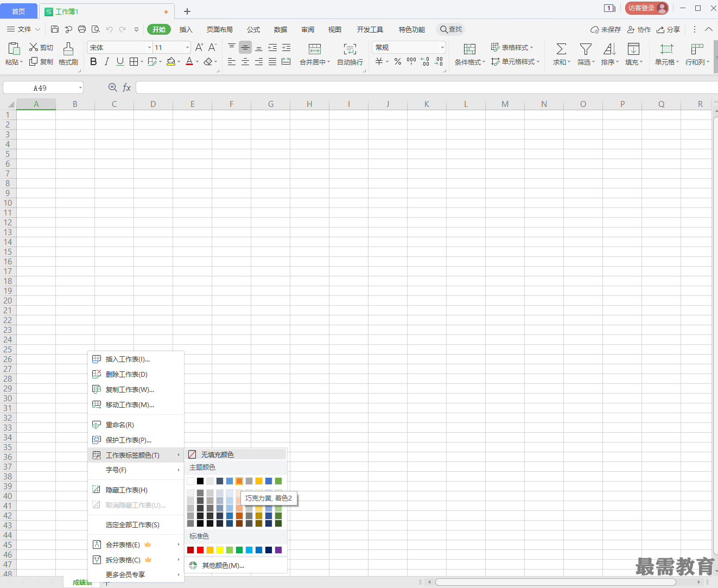Image resolution: width=718 pixels, height=588 pixels.
Task: Click the Copy button
Action: [x=41, y=61]
